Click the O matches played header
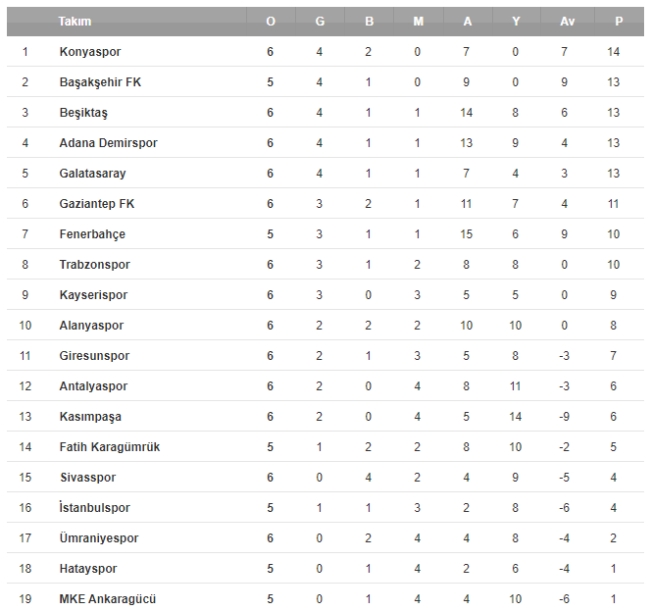Screen dimensions: 650x611 coord(271,21)
